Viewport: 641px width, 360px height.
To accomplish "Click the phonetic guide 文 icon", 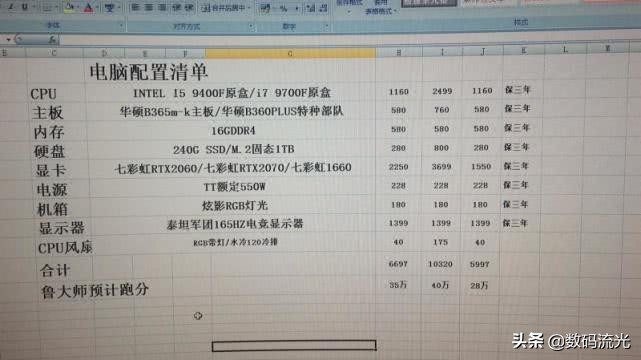I will 110,7.
